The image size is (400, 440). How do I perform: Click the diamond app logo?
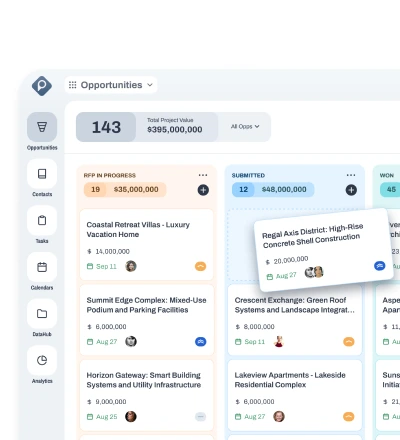[42, 86]
